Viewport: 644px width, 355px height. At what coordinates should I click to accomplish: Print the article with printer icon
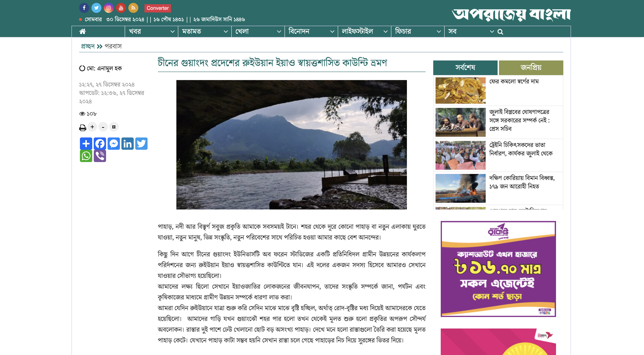82,127
